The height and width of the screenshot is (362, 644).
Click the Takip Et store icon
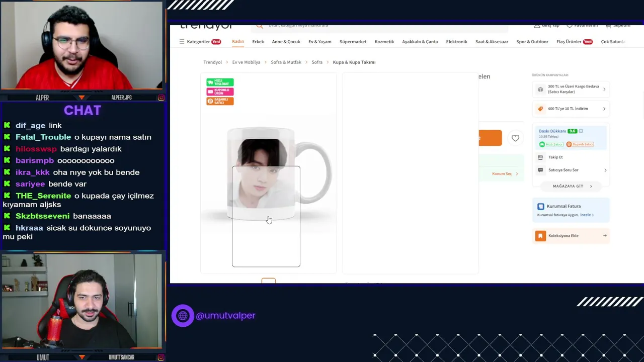pos(540,157)
